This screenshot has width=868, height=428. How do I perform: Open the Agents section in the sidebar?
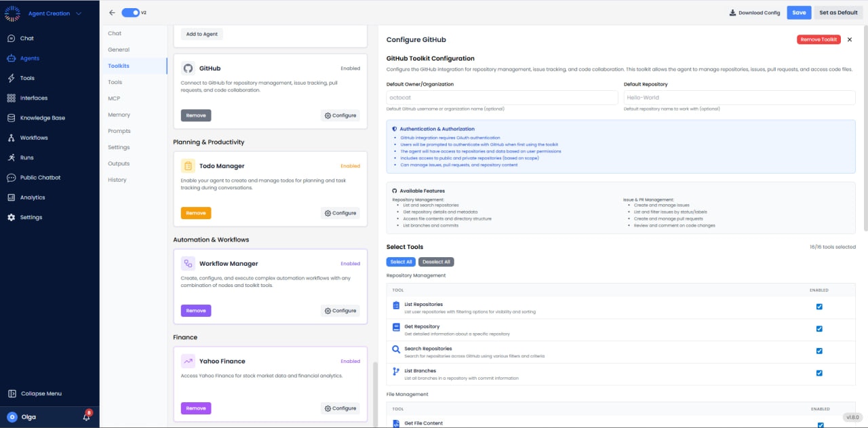point(30,58)
